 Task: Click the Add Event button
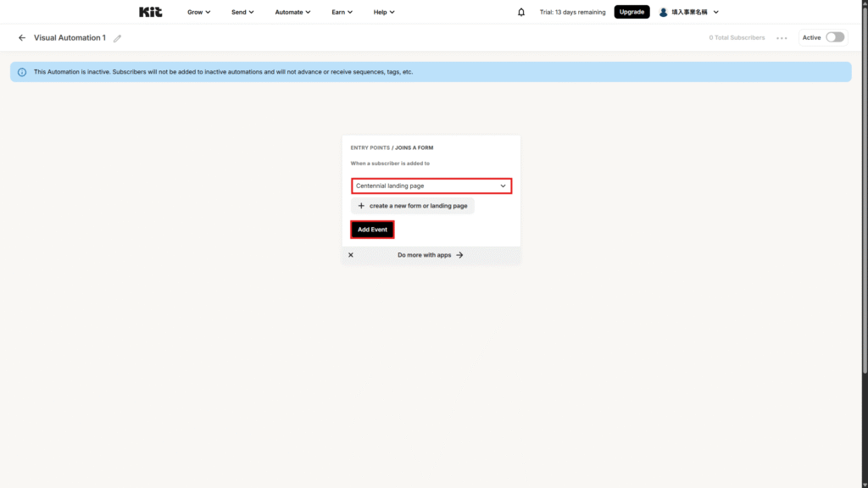point(372,230)
